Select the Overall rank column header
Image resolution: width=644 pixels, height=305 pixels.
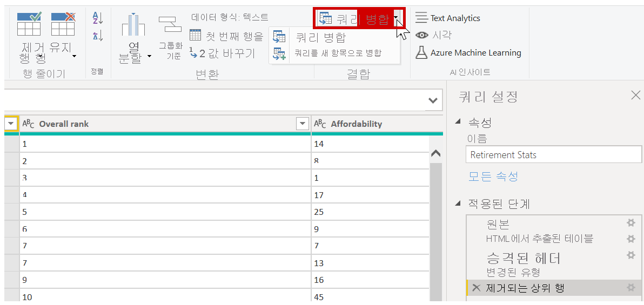point(165,124)
